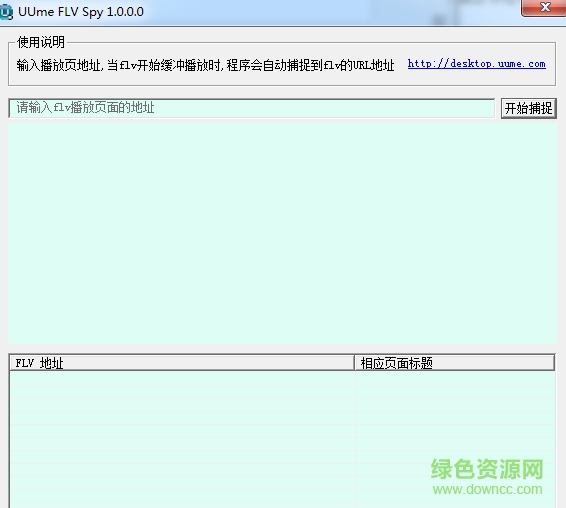Click the instruction text 输入播放页地址
The image size is (566, 508).
59,65
